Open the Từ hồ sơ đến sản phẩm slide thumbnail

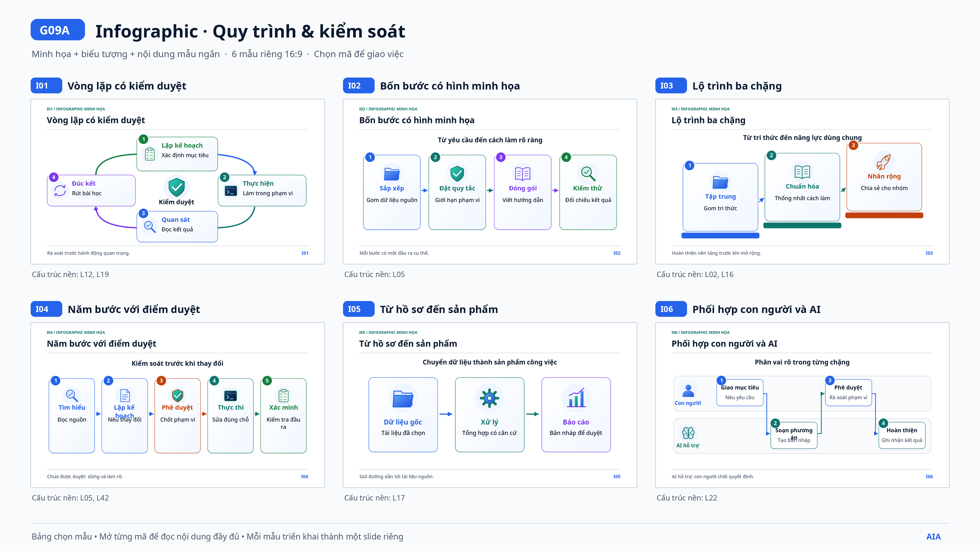[x=490, y=405]
